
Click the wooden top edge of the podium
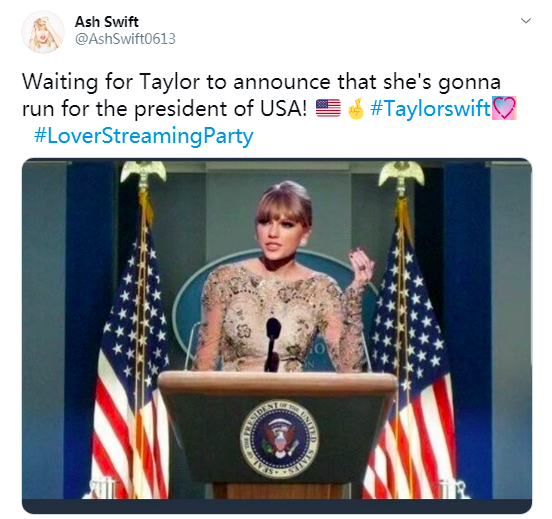(x=278, y=383)
